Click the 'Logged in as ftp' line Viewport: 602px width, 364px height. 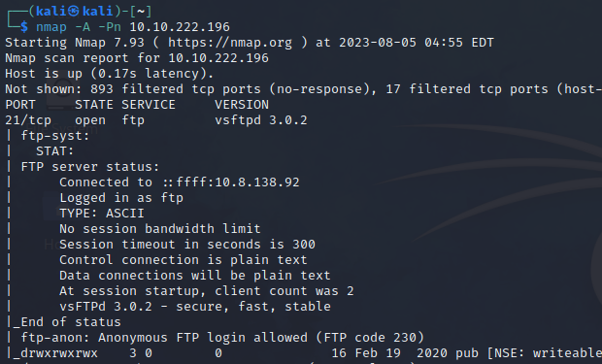click(121, 198)
